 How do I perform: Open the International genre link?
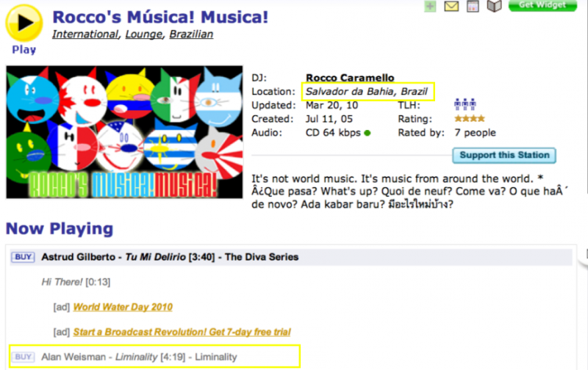tap(85, 35)
